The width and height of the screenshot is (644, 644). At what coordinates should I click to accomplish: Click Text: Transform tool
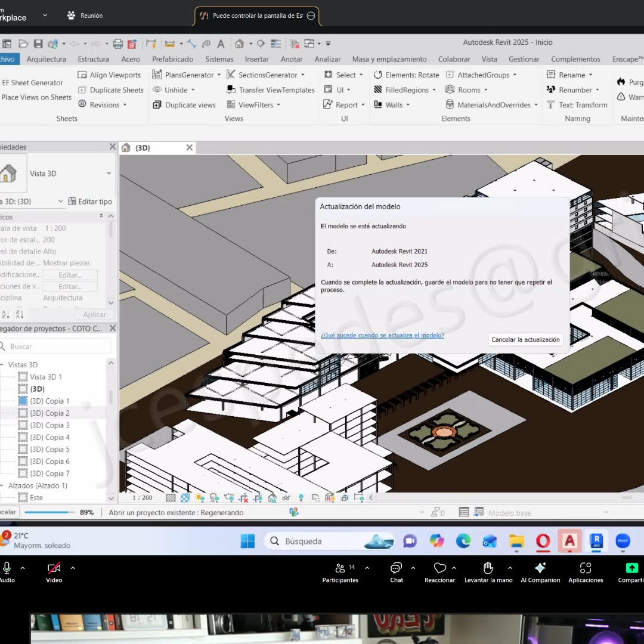(x=577, y=105)
